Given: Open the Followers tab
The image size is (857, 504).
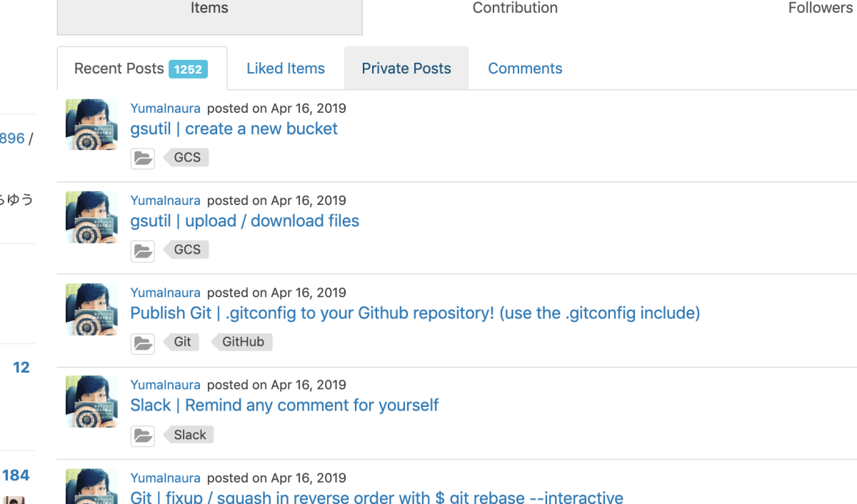Looking at the screenshot, I should tap(820, 9).
